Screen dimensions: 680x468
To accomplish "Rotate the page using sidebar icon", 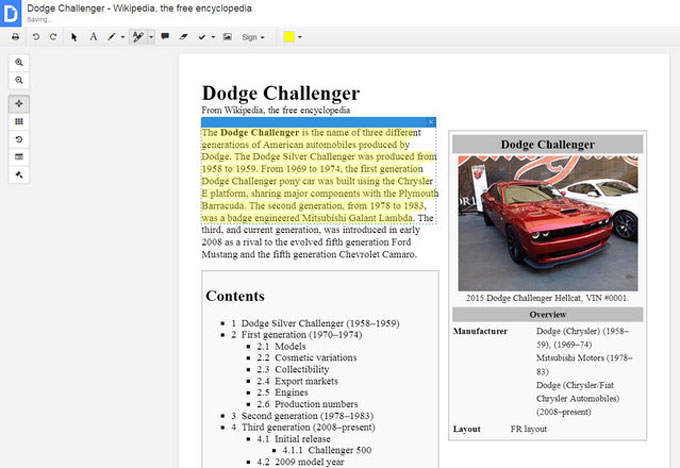I will (x=19, y=139).
